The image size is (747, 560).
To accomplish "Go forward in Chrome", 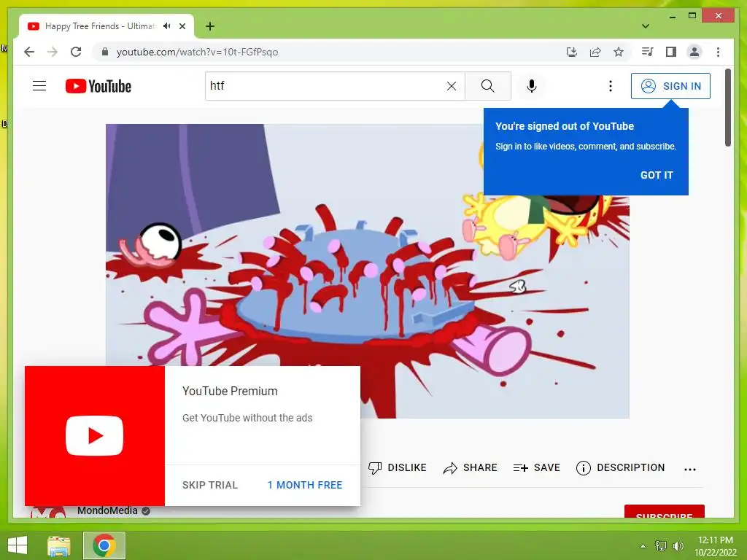I will point(53,52).
